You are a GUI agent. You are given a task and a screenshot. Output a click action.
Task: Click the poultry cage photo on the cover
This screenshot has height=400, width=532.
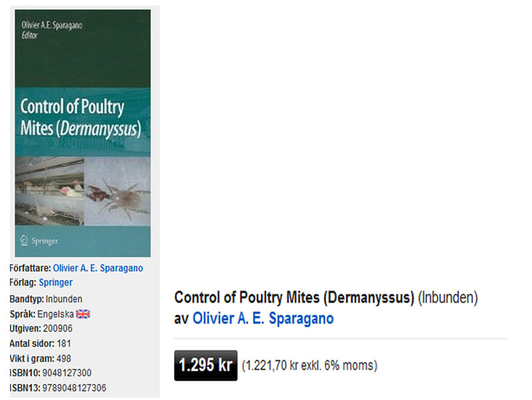(49, 193)
